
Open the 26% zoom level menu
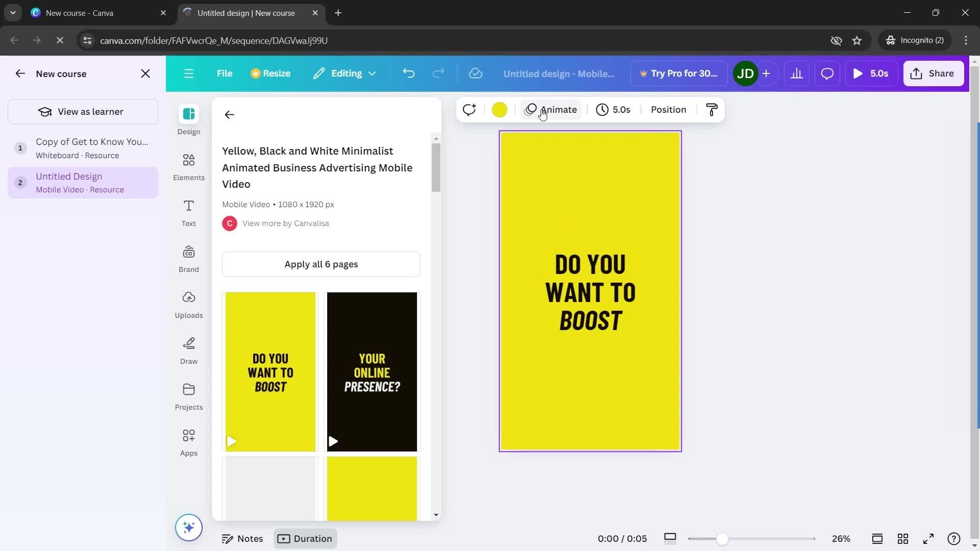coord(841,539)
